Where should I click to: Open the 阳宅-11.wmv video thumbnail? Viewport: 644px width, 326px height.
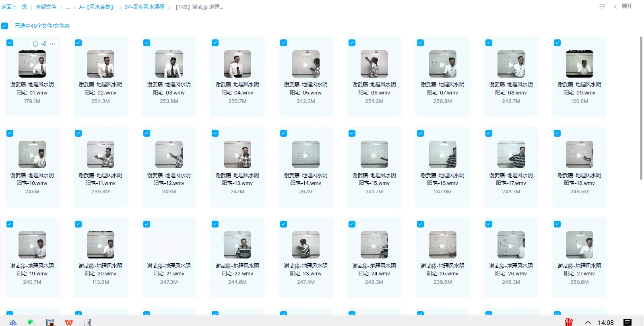[x=101, y=154]
